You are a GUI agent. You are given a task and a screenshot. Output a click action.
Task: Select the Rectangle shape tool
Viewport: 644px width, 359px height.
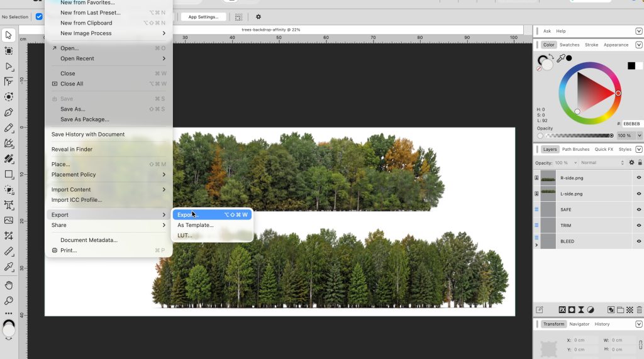(x=9, y=174)
